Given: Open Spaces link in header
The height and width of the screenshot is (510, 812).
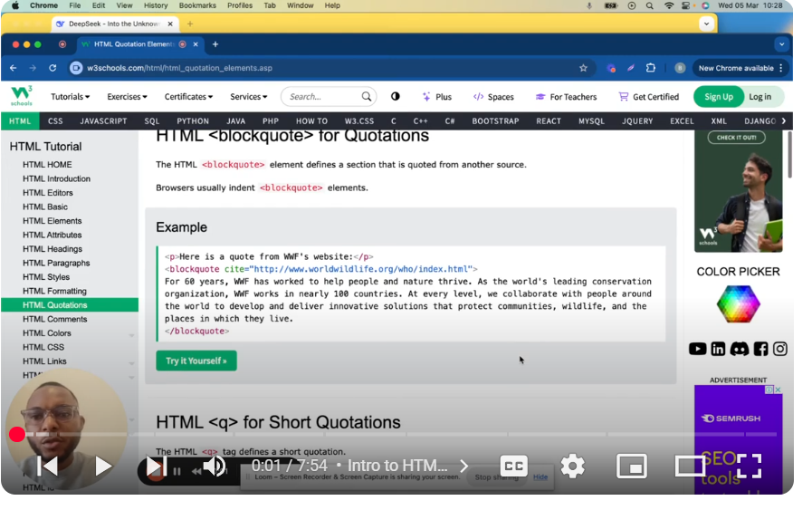Looking at the screenshot, I should 493,97.
